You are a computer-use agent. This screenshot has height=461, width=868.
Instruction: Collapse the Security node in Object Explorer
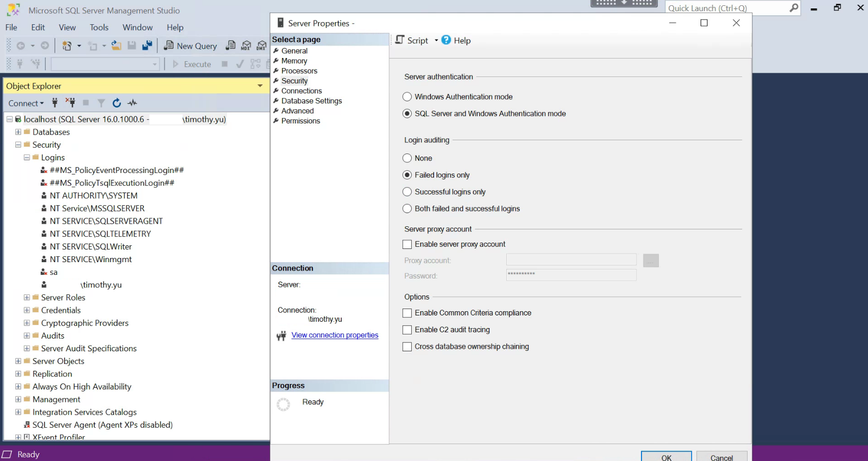point(18,145)
